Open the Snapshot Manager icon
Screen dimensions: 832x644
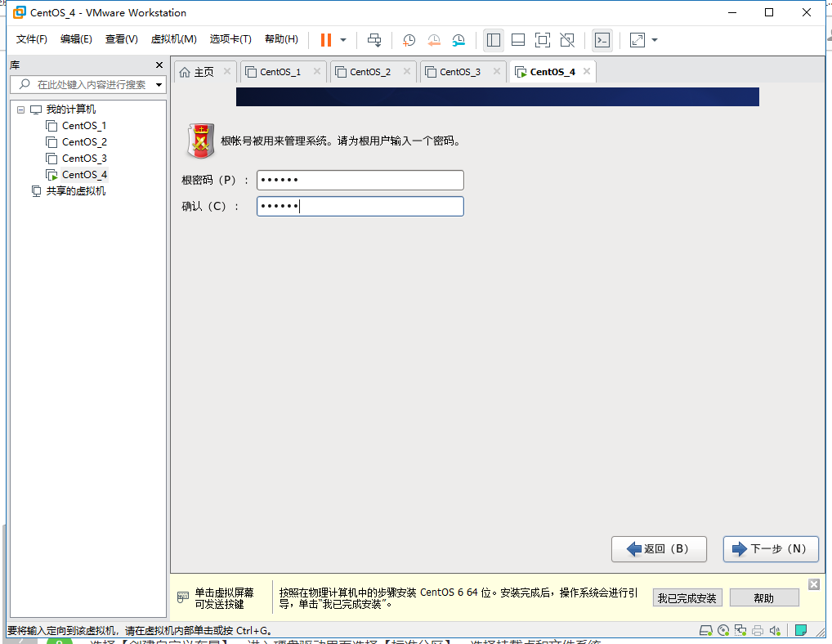point(458,40)
